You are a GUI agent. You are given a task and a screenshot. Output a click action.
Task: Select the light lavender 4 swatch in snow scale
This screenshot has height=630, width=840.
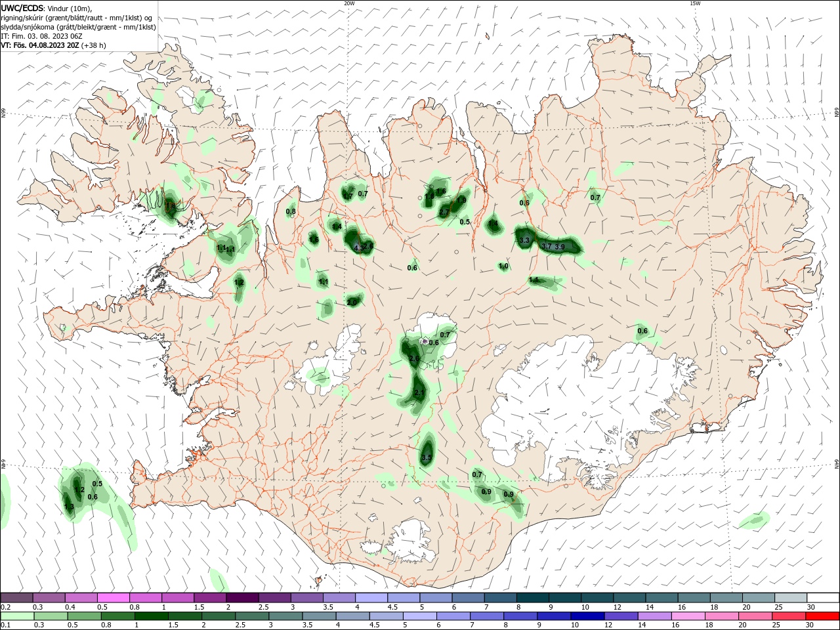coord(371,597)
